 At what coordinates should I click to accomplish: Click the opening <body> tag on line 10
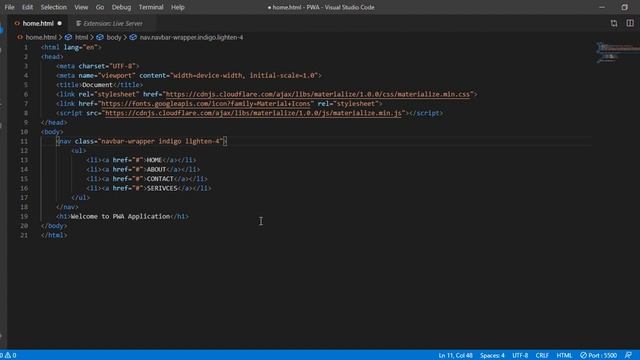coord(52,132)
